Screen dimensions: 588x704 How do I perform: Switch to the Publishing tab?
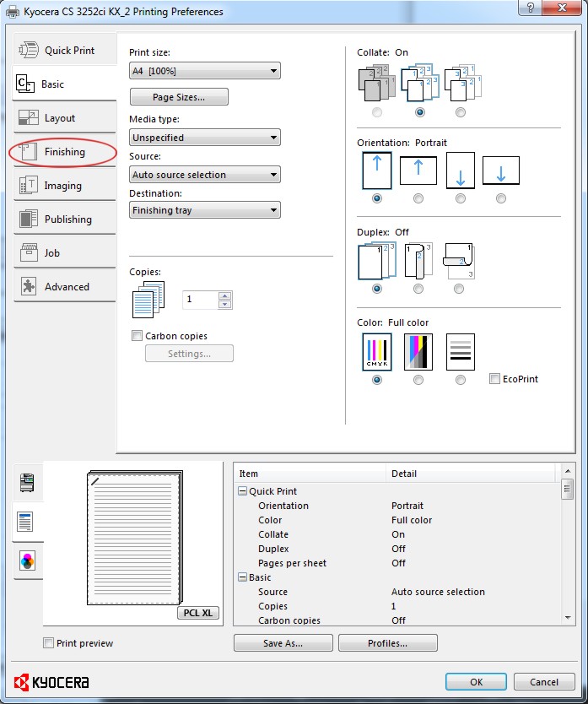(65, 219)
